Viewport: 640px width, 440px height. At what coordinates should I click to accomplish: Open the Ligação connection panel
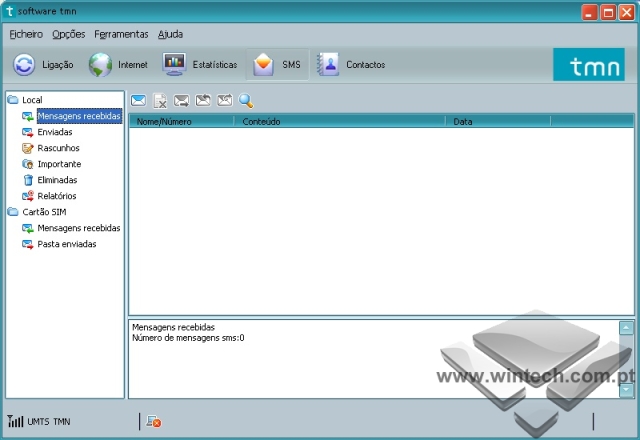pyautogui.click(x=43, y=65)
